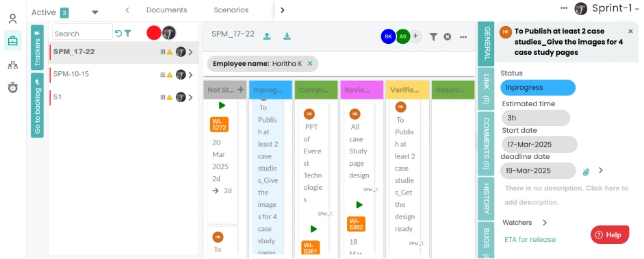Open the briefcase projects sidebar icon
Image resolution: width=644 pixels, height=259 pixels.
13,40
